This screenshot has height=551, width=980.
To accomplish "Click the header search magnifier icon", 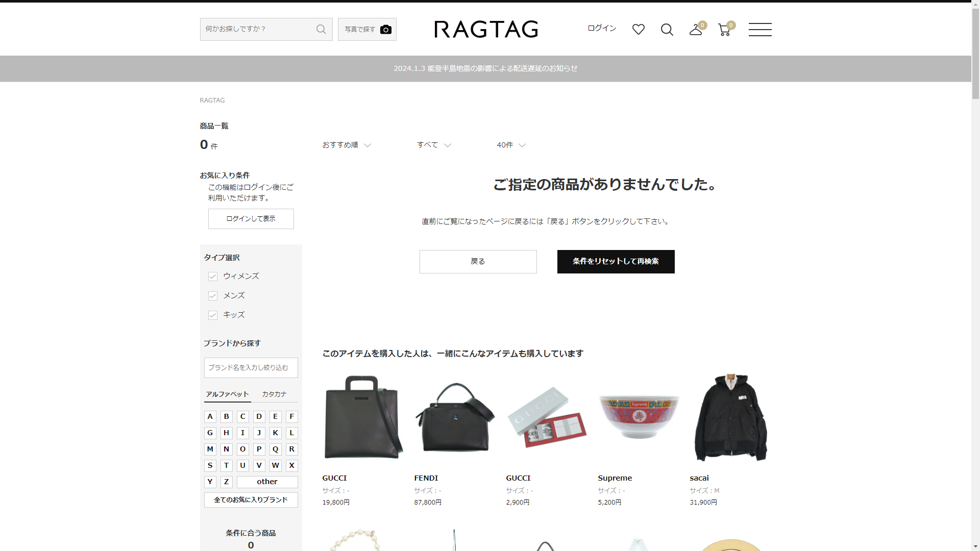I will pos(667,30).
